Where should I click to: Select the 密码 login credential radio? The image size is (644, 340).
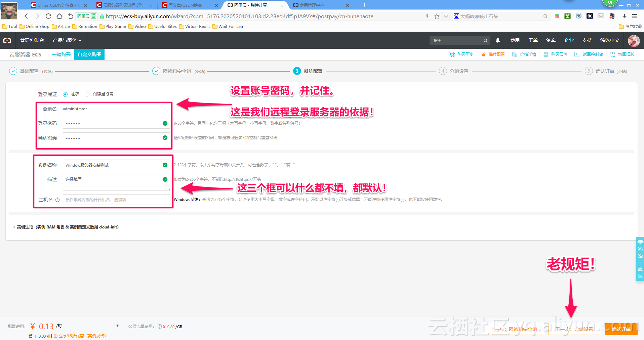click(x=65, y=94)
